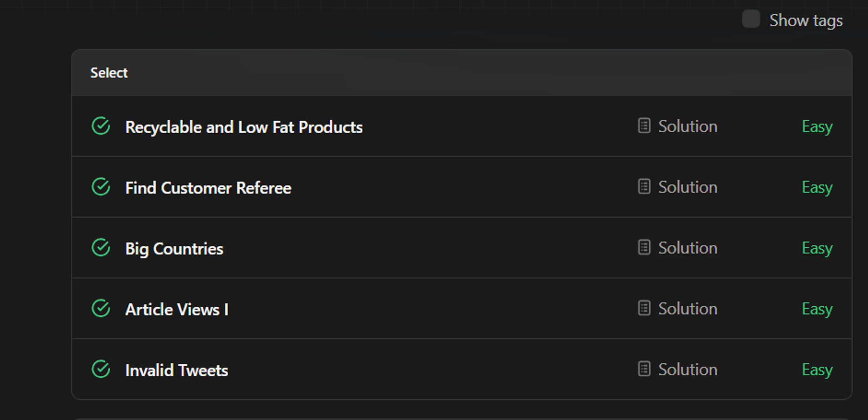Image resolution: width=868 pixels, height=420 pixels.
Task: Click solution document icon in Invalid Tweets row
Action: (644, 369)
